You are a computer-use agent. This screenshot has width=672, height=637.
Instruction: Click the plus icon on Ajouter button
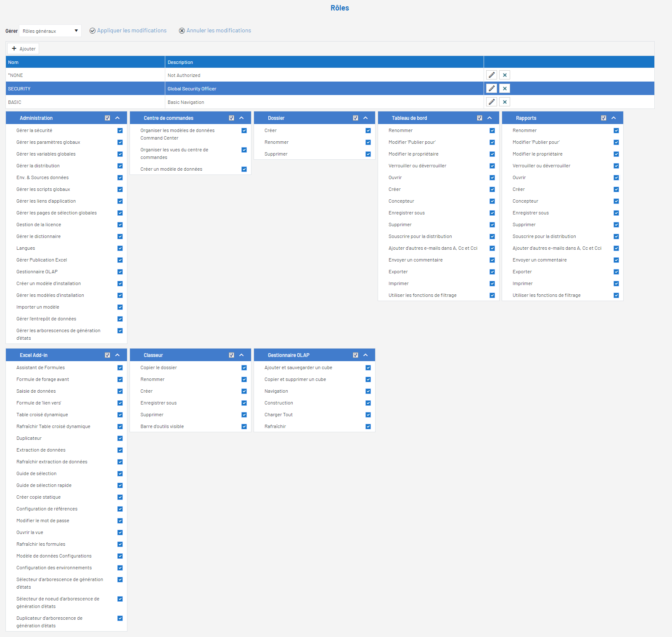[x=14, y=49]
